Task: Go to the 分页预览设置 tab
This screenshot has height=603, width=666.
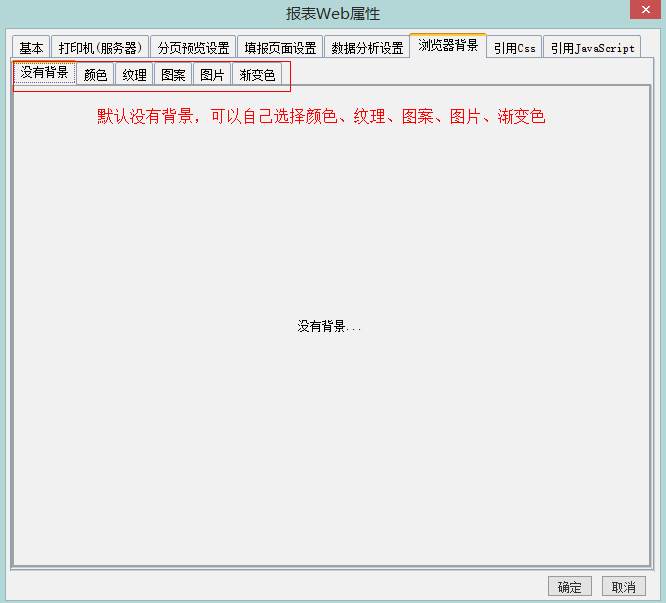Action: 193,47
